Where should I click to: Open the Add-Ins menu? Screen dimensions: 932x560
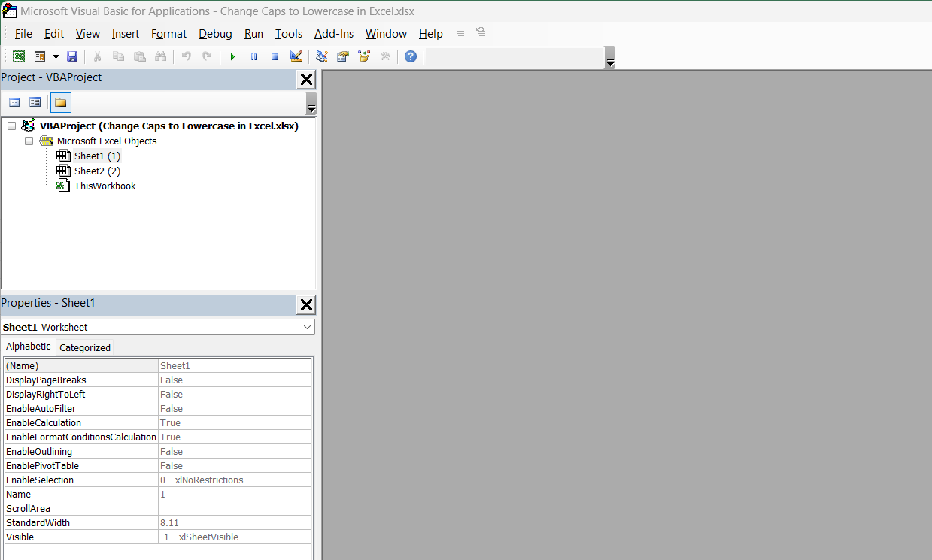334,34
